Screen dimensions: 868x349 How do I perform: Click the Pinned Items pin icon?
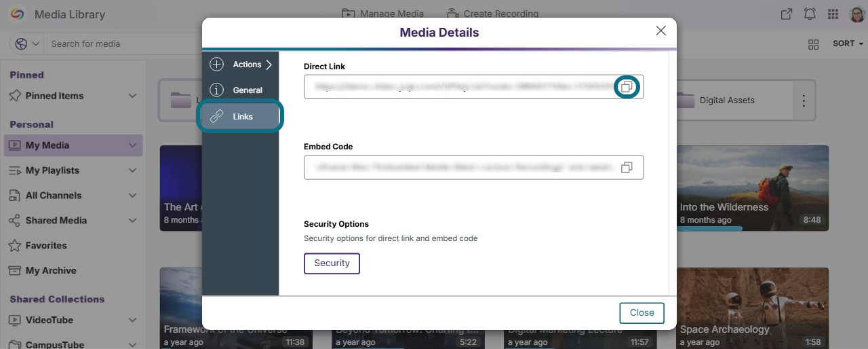(x=14, y=96)
